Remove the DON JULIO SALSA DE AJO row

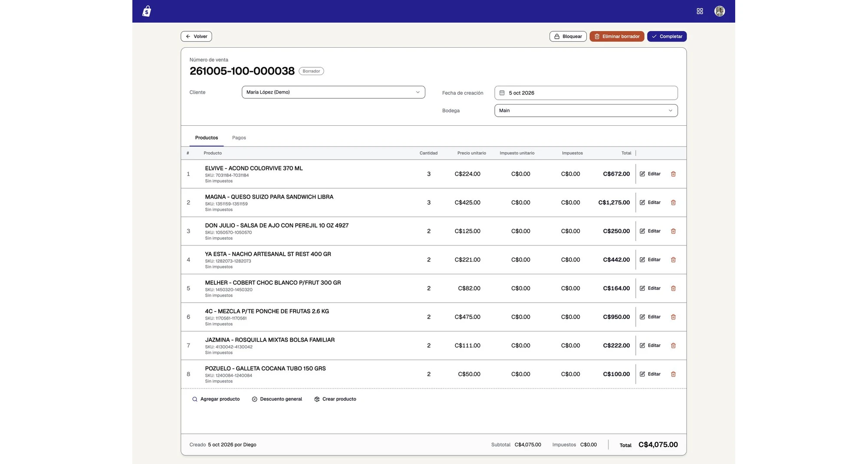tap(673, 231)
